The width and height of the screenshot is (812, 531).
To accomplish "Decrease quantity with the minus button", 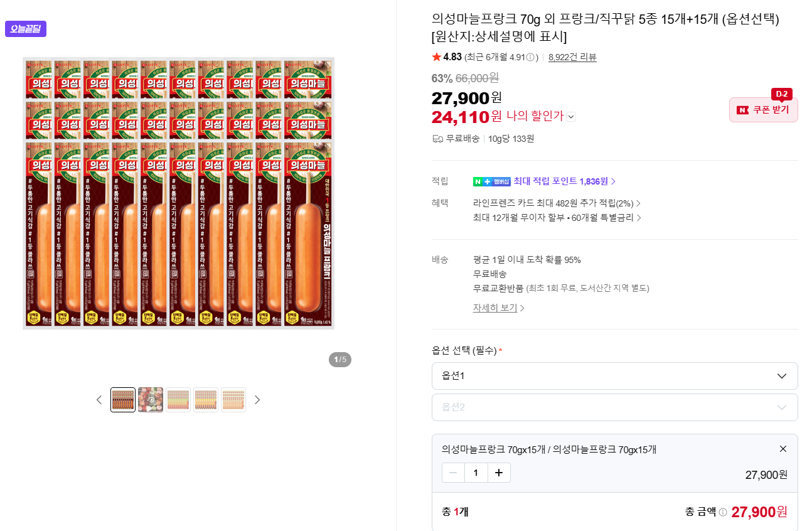I will pos(453,473).
